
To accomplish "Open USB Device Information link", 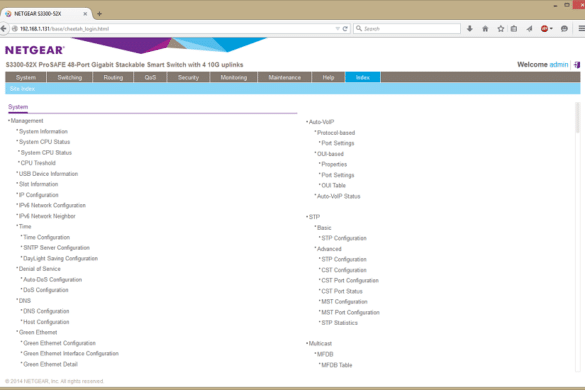I will tap(49, 174).
